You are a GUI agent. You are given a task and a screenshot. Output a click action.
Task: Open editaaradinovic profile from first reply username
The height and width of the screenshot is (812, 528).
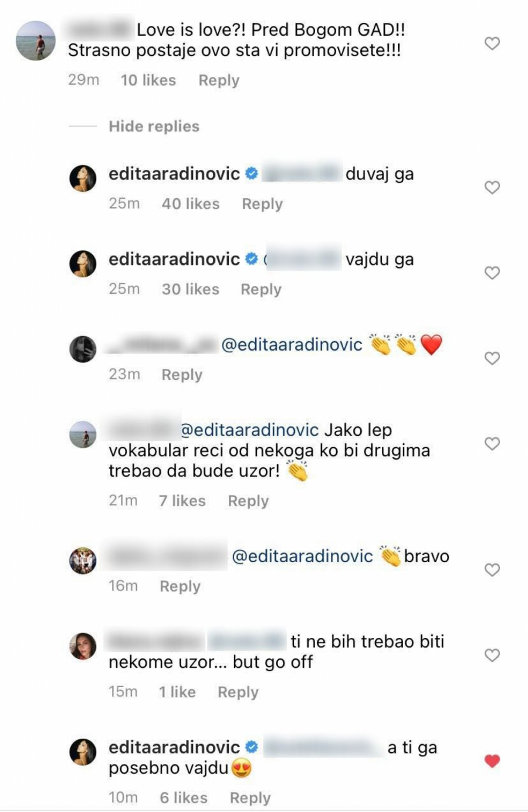[174, 174]
